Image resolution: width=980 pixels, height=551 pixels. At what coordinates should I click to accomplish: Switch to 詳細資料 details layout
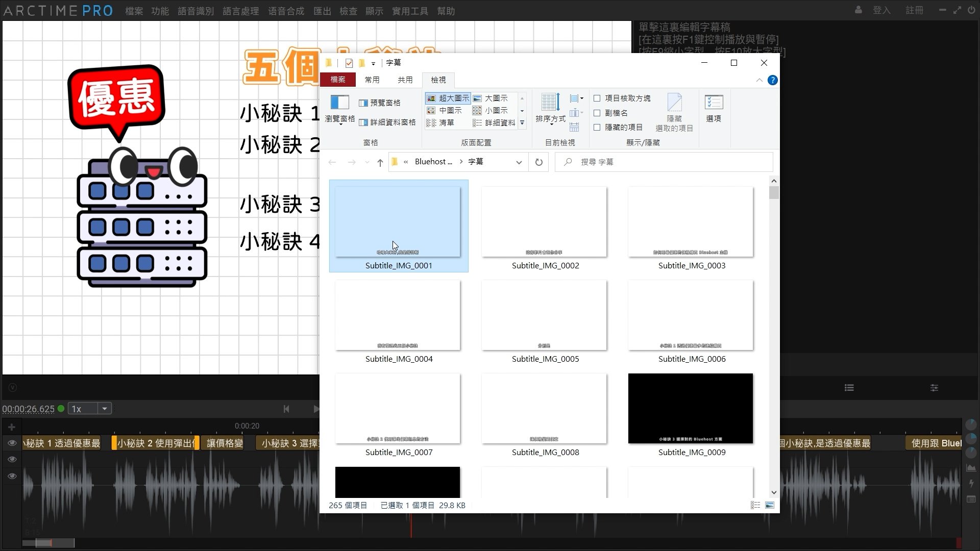point(494,123)
